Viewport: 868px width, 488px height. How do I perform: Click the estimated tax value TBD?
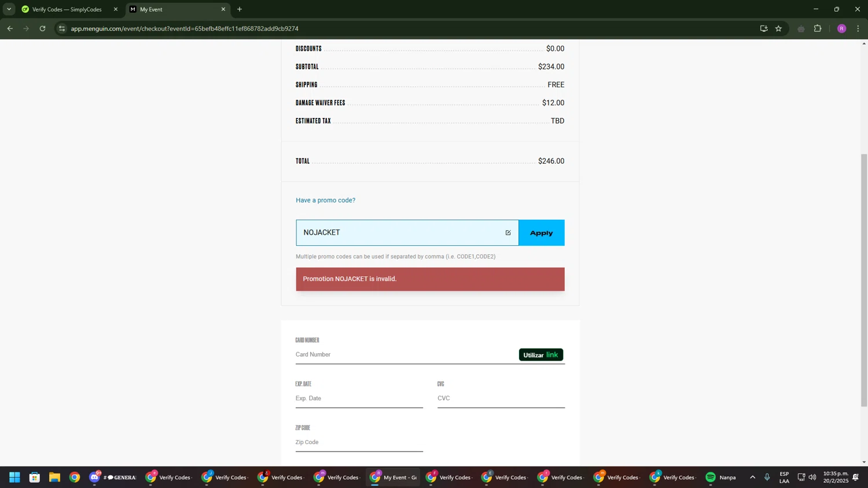(x=558, y=121)
